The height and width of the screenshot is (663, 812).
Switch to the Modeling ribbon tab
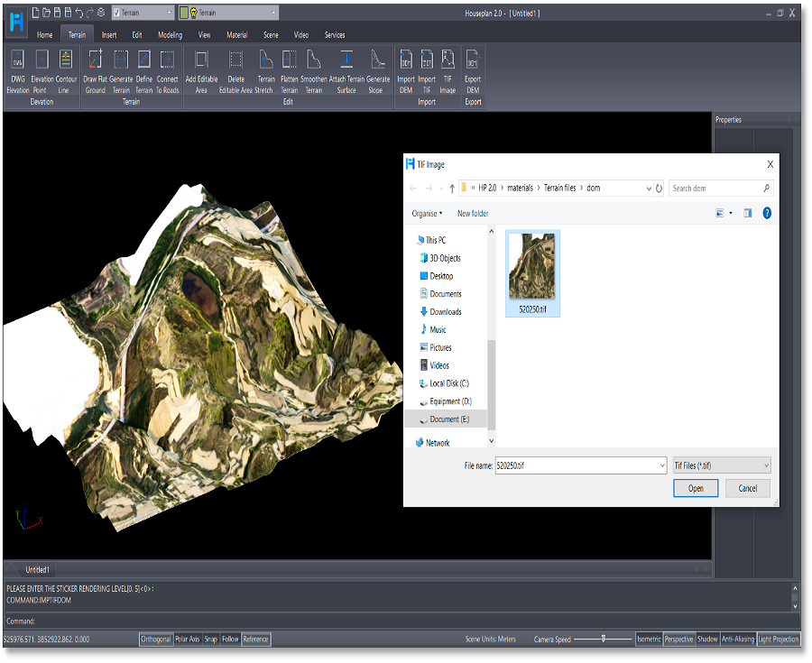pyautogui.click(x=172, y=34)
